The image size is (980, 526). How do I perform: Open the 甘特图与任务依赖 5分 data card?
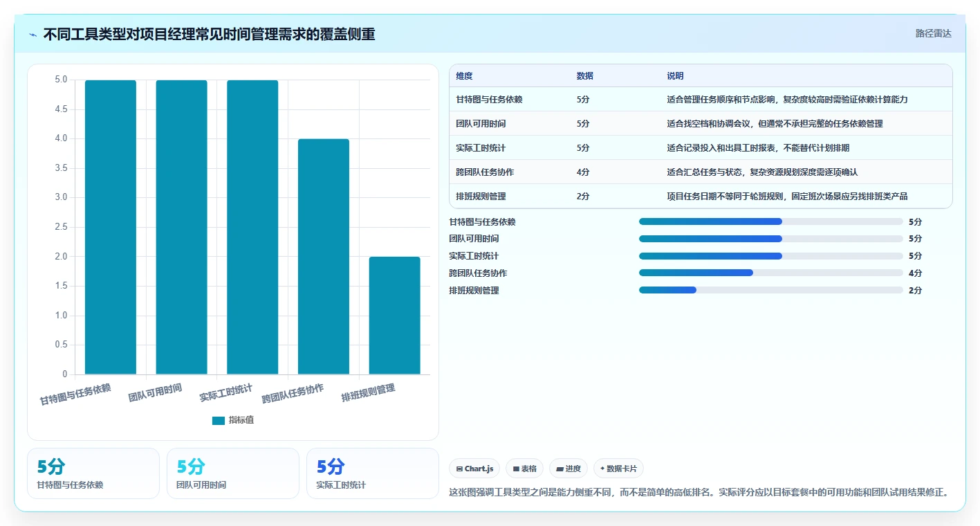pos(93,473)
